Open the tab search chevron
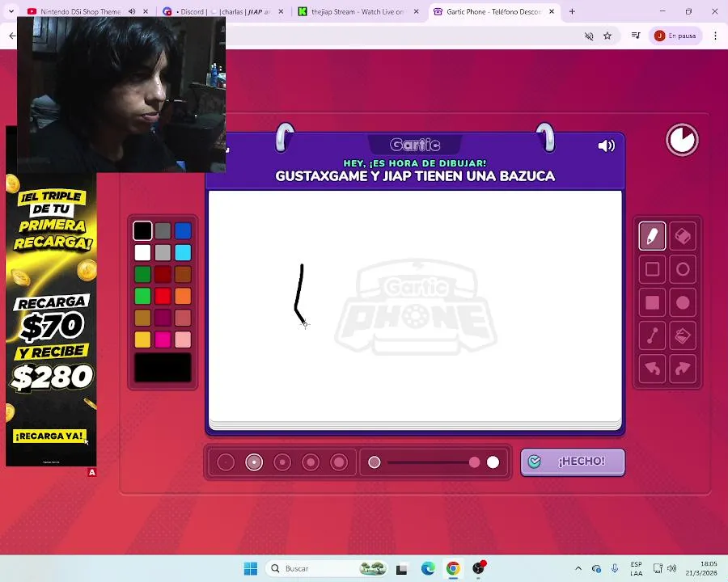The width and height of the screenshot is (728, 582). (11, 11)
